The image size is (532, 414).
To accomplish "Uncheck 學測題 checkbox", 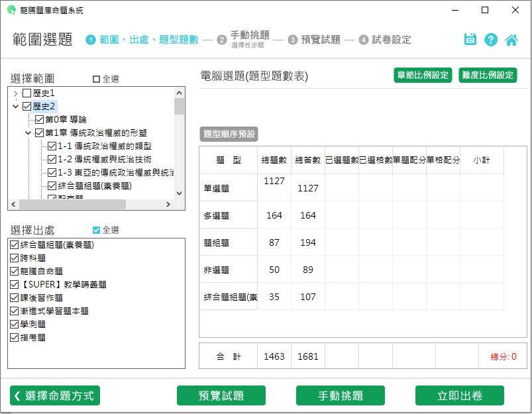I will pos(15,324).
